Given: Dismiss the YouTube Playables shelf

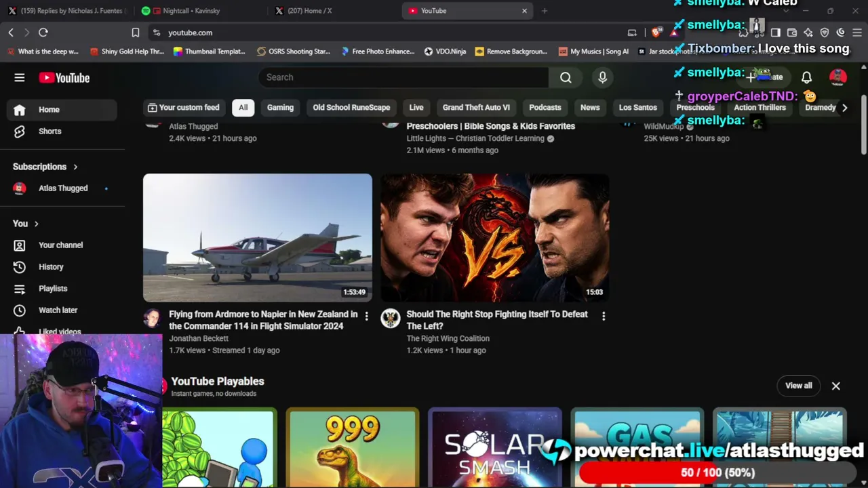Looking at the screenshot, I should tap(835, 386).
